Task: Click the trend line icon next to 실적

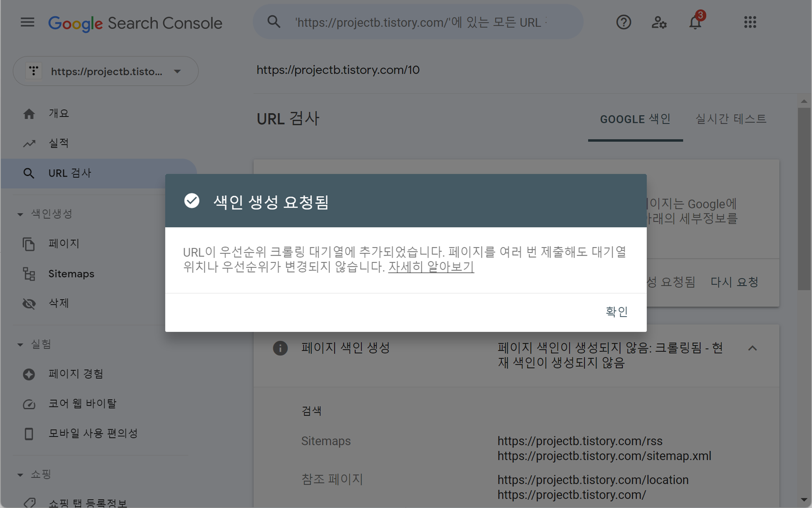Action: (x=29, y=144)
